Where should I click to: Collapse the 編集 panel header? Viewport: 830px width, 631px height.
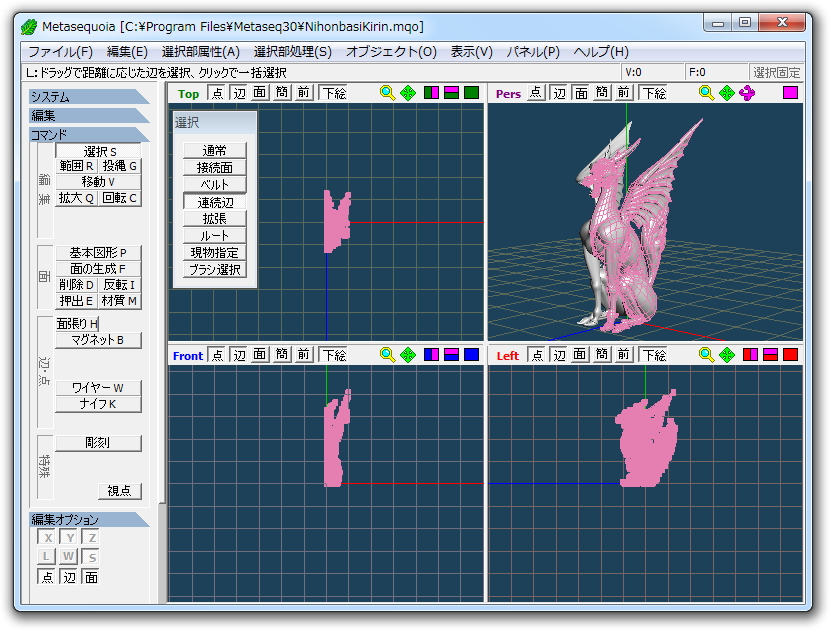[89, 115]
